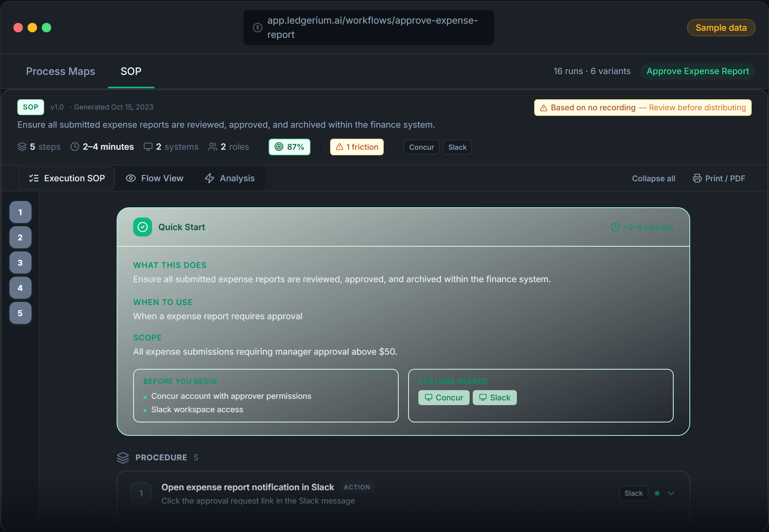Click the green checkmark Quick Start icon
Screen dimensions: 769x532
[x=143, y=227]
